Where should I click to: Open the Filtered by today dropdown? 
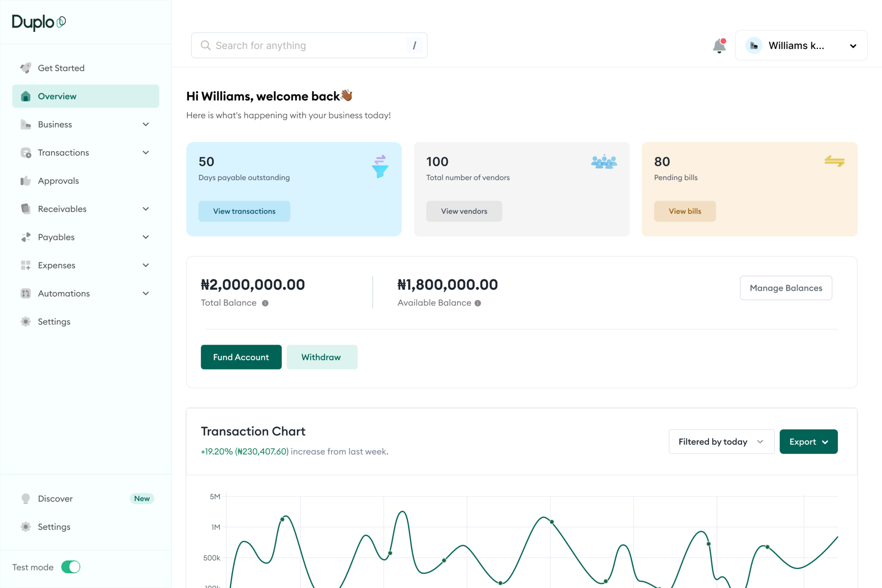point(721,442)
